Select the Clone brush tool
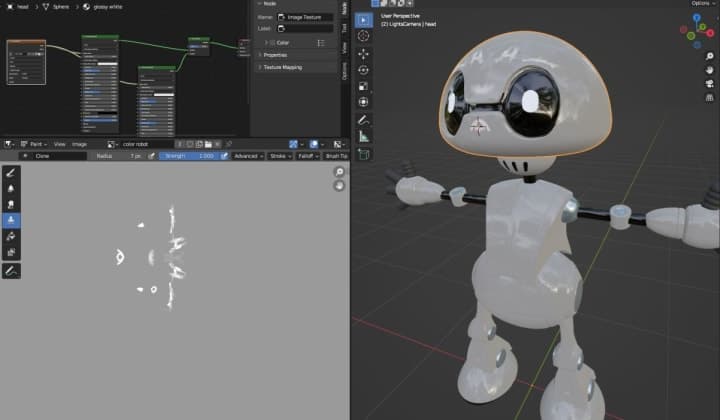Screen dimensions: 720x420 pos(11,220)
